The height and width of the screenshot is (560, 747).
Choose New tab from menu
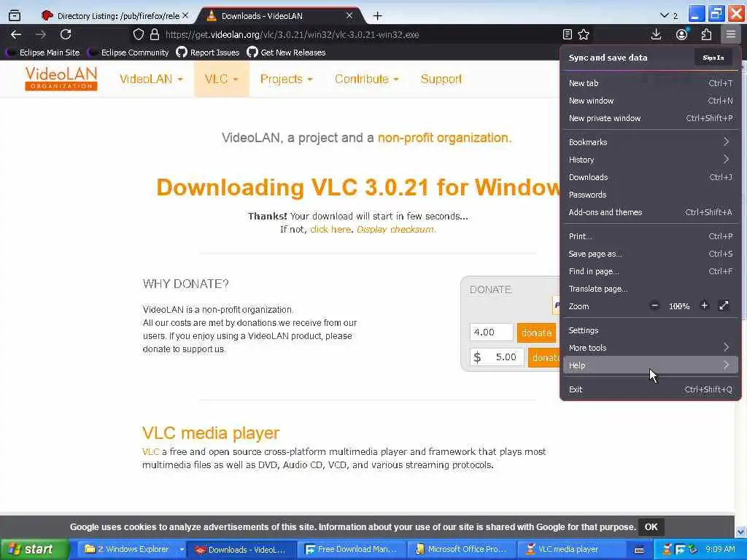tap(650, 83)
